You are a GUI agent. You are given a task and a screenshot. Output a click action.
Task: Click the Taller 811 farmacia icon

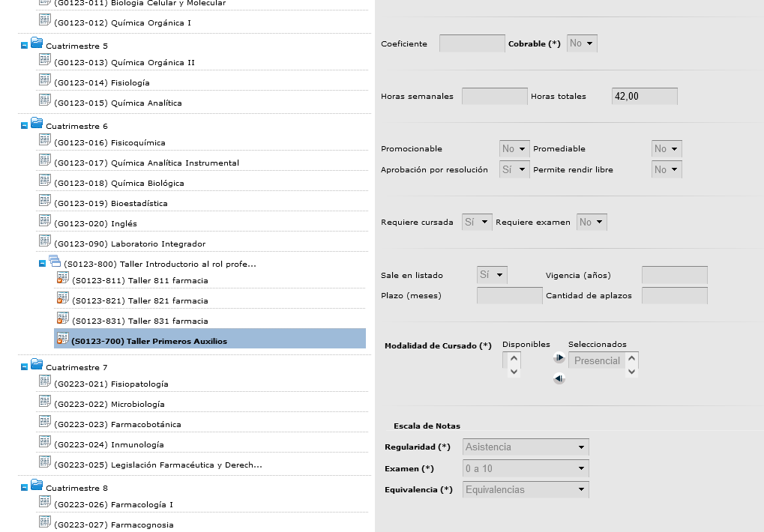[x=63, y=277]
